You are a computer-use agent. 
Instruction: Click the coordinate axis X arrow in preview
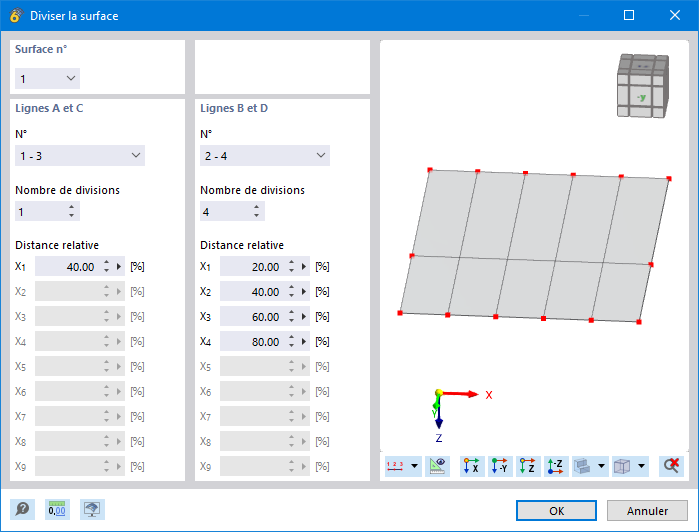pyautogui.click(x=460, y=394)
